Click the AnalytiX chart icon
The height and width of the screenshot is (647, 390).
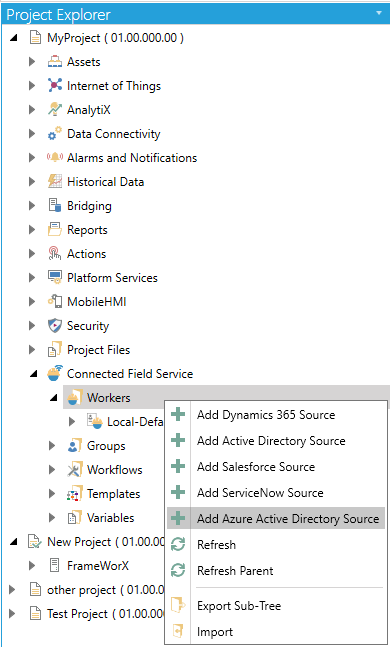pos(55,109)
